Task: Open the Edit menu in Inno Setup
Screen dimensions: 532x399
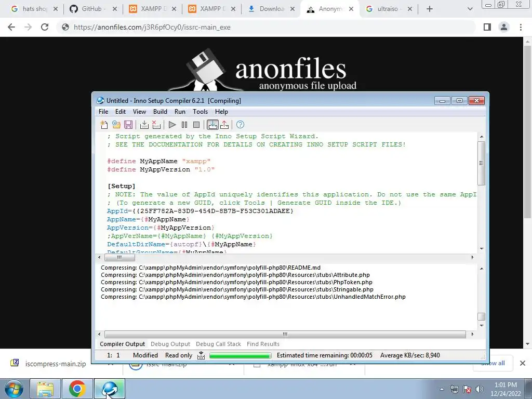Action: click(121, 112)
